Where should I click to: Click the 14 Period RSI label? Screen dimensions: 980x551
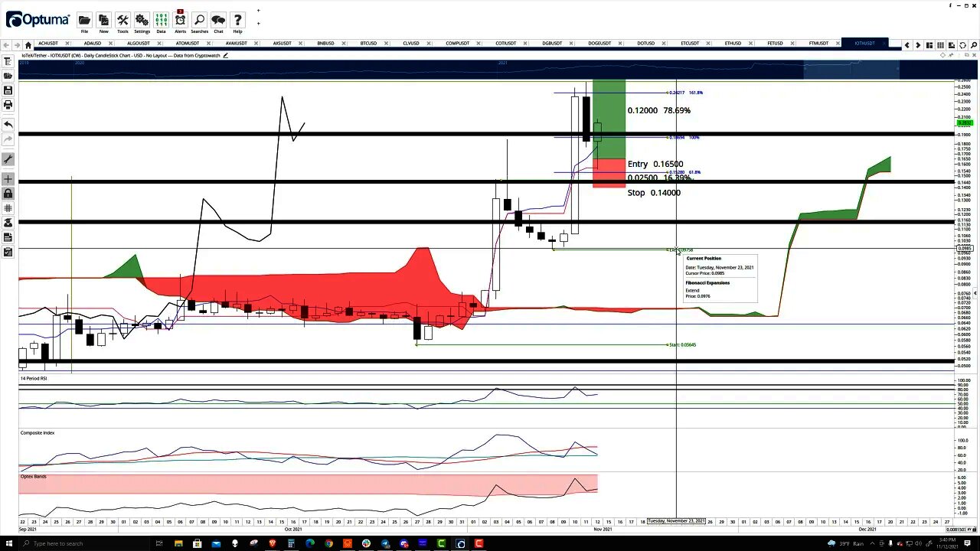point(34,378)
